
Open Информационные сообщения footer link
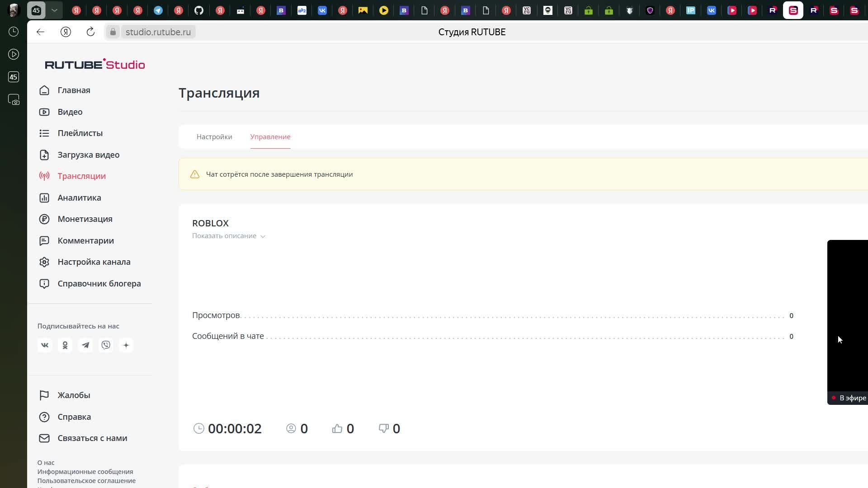click(85, 472)
